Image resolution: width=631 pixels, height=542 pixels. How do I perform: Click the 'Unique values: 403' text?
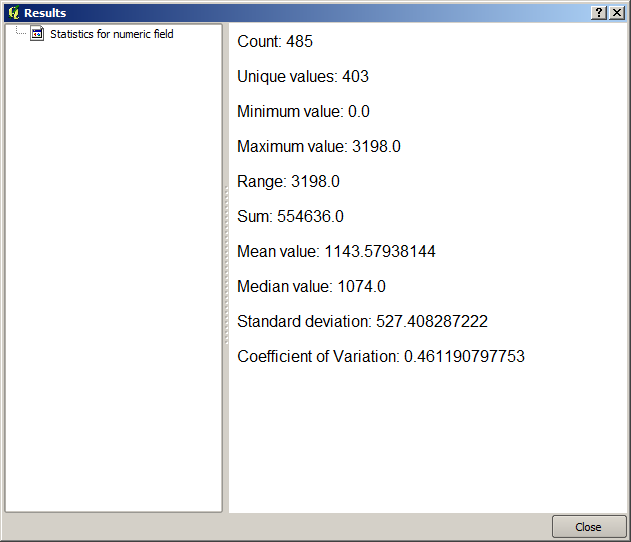click(x=303, y=77)
